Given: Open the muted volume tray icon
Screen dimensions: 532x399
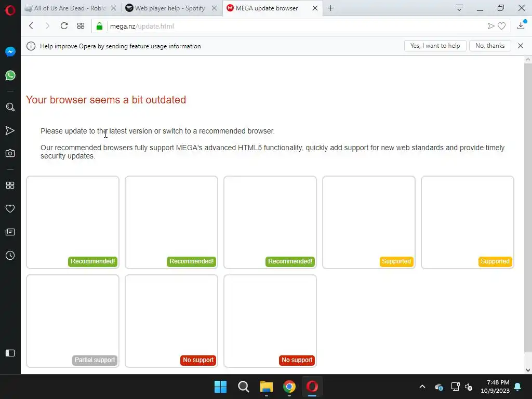Looking at the screenshot, I should (469, 387).
